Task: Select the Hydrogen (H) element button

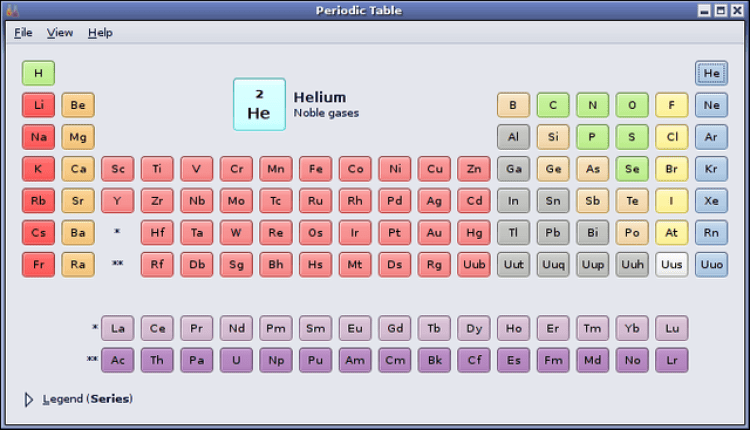Action: (38, 73)
